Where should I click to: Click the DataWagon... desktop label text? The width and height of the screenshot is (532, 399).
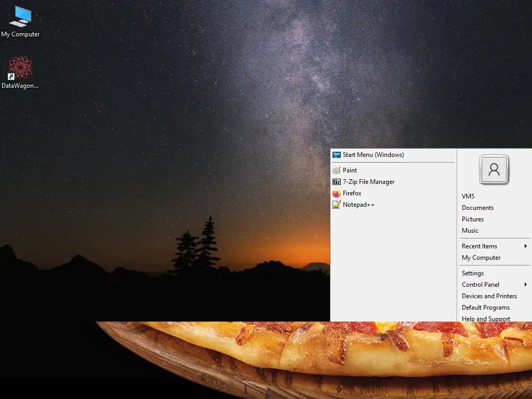pyautogui.click(x=20, y=86)
